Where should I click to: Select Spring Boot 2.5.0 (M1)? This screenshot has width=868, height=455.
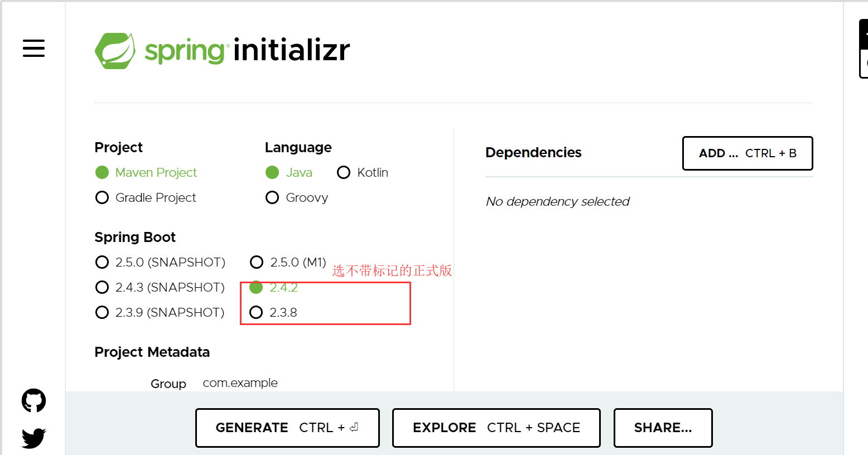pyautogui.click(x=288, y=262)
